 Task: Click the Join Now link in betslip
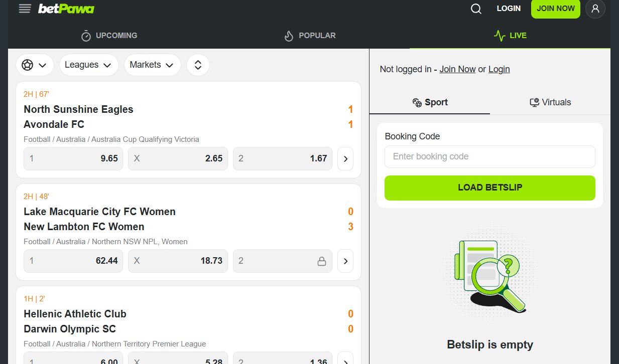(x=457, y=69)
